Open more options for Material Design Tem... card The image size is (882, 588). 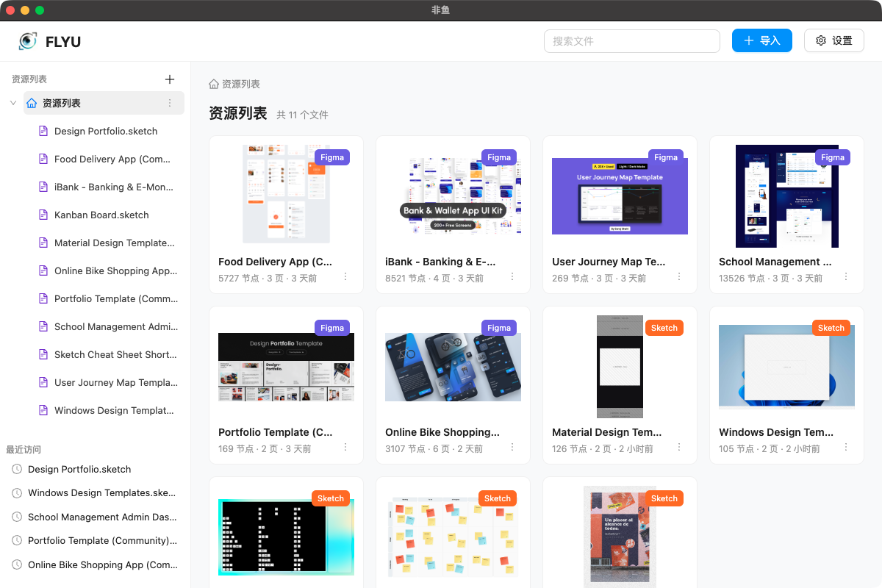click(x=679, y=448)
